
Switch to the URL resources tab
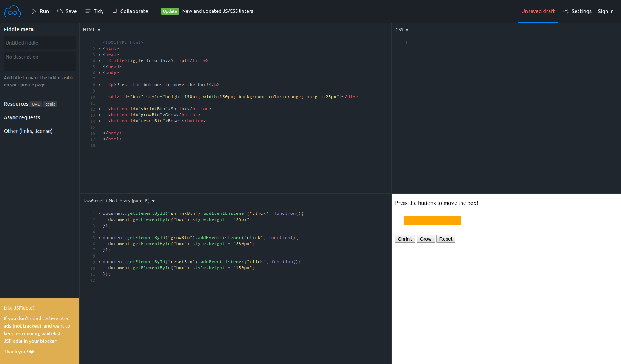35,104
